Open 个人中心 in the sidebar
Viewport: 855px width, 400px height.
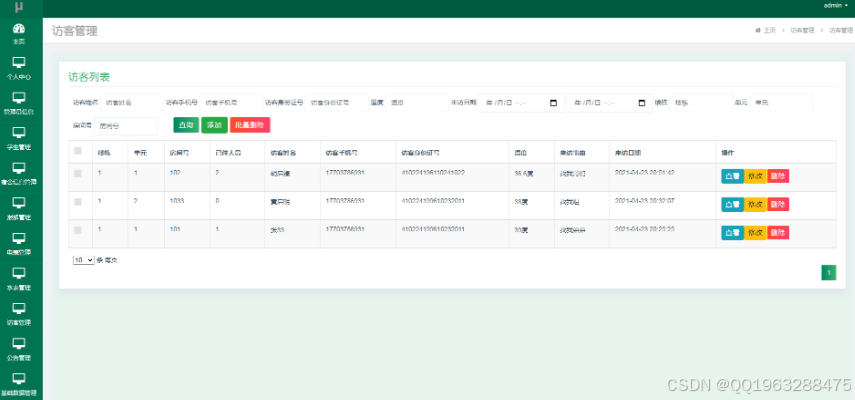(19, 69)
